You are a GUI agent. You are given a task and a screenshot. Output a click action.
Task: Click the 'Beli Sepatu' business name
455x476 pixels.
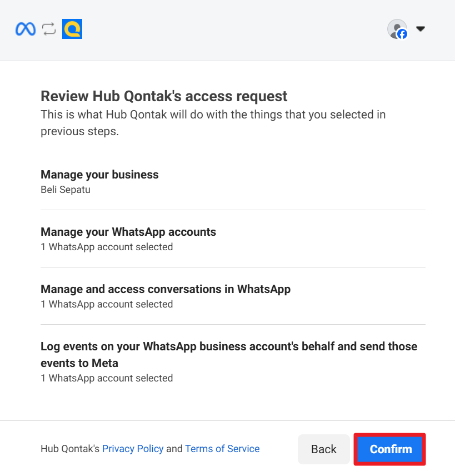click(66, 190)
